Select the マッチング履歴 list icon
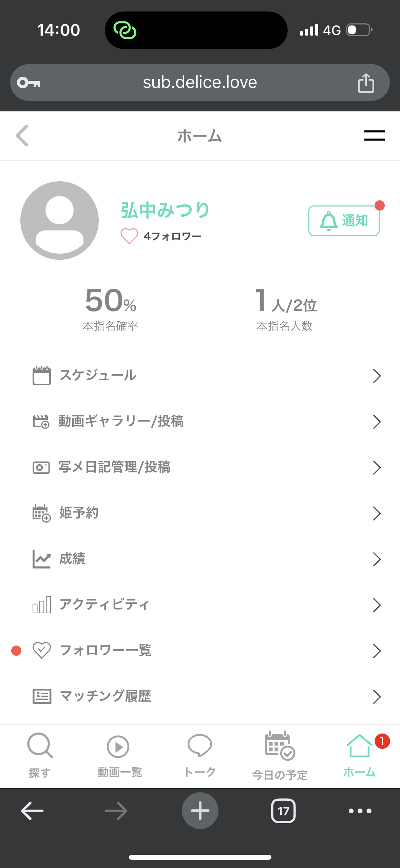 [42, 697]
